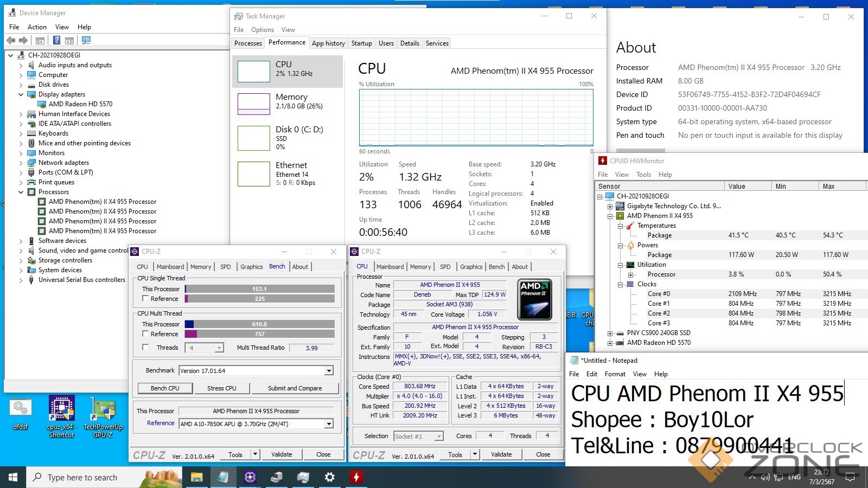Screen dimensions: 868x488
Task: Click the Back arrow in Device Manager toolbar
Action: click(x=11, y=41)
